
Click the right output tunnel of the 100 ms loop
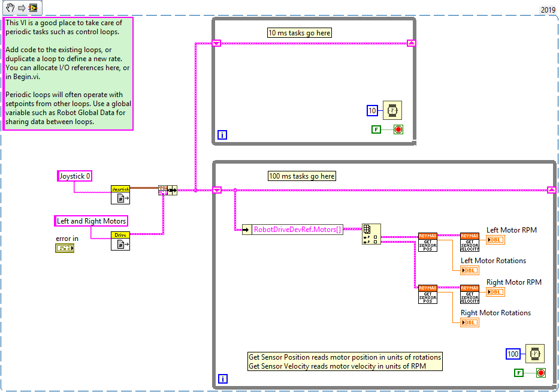click(x=551, y=190)
